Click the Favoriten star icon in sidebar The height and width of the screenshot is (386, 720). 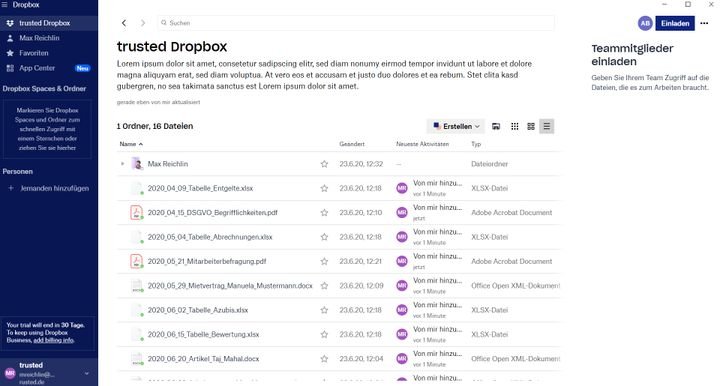[10, 53]
